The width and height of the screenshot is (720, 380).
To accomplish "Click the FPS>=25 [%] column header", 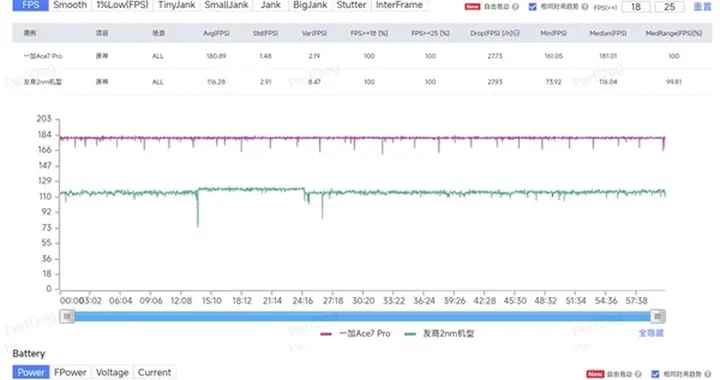I will click(430, 33).
